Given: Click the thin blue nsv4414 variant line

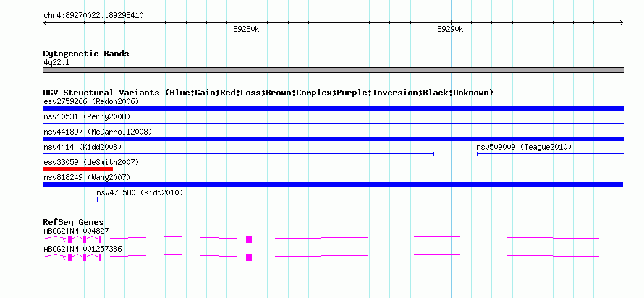Looking at the screenshot, I should pos(239,154).
